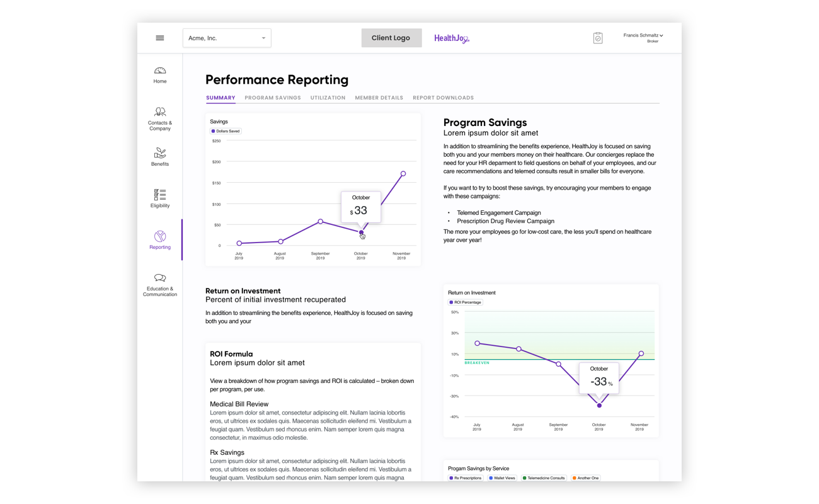Viewport: 819px width, 504px height.
Task: Click the BREAKEVEN label on ROI chart
Action: click(x=477, y=363)
